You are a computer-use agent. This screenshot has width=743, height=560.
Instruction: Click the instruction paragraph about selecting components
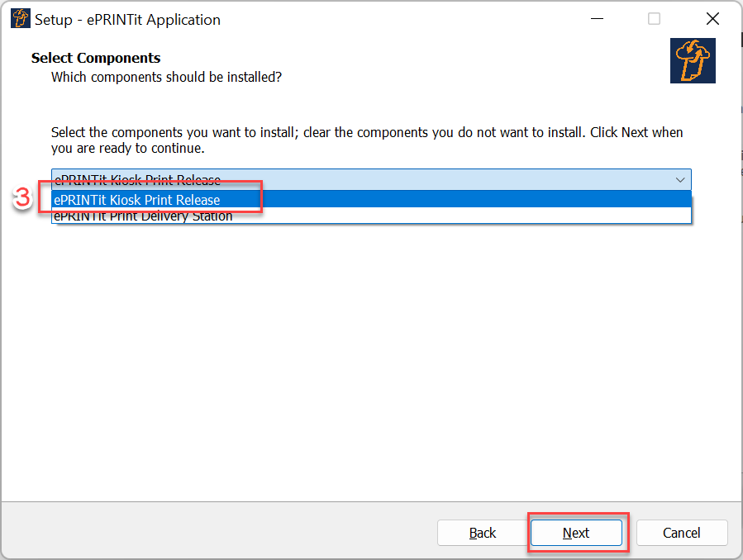(x=367, y=140)
